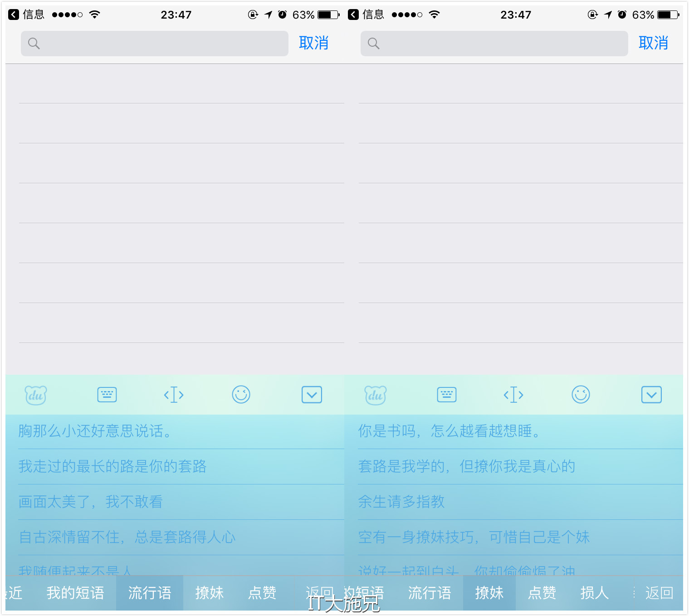The image size is (689, 616).
Task: Select the cursor text-editing tool icon
Action: click(x=174, y=395)
